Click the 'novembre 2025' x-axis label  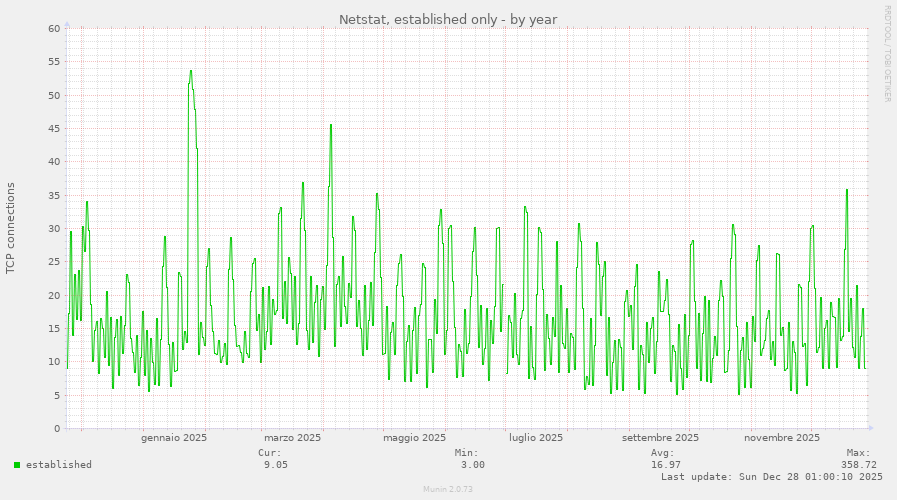click(781, 438)
